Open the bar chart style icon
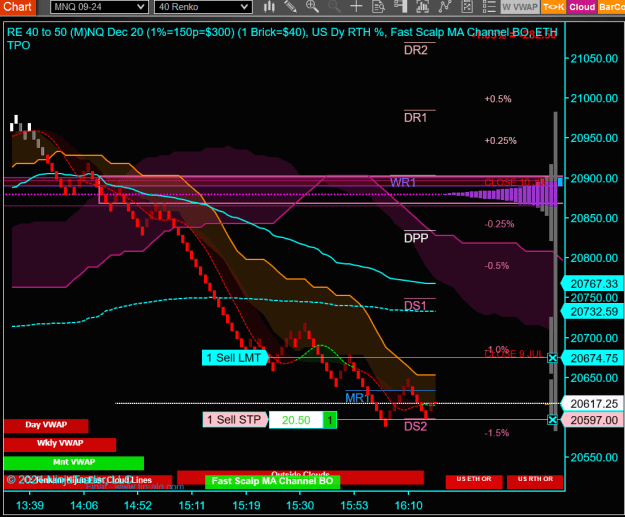This screenshot has width=625, height=517. pyautogui.click(x=269, y=6)
